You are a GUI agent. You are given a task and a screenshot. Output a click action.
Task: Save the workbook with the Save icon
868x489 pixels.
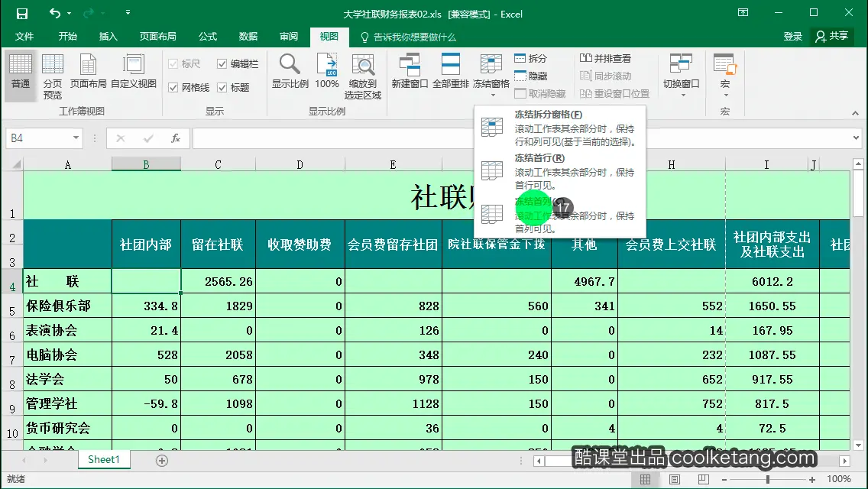coord(21,13)
